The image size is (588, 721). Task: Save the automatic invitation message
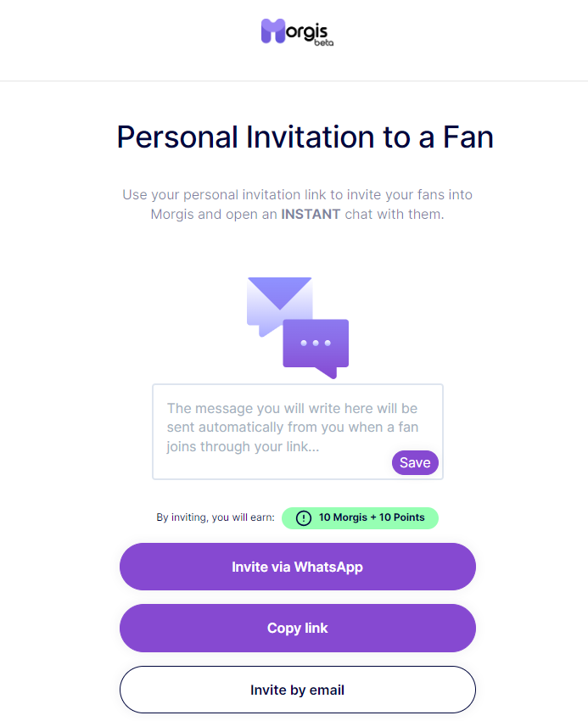(x=415, y=462)
